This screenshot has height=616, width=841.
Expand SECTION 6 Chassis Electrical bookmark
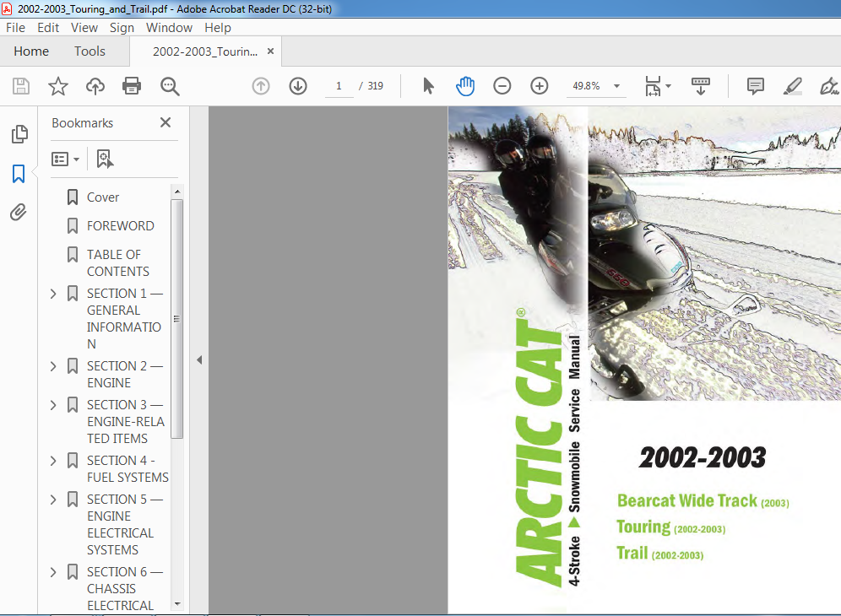53,572
